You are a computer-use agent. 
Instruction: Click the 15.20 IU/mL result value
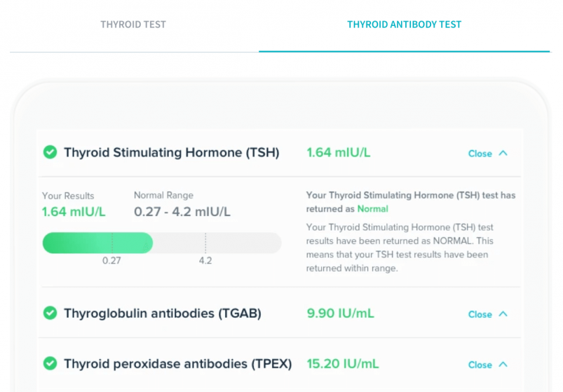pos(343,364)
